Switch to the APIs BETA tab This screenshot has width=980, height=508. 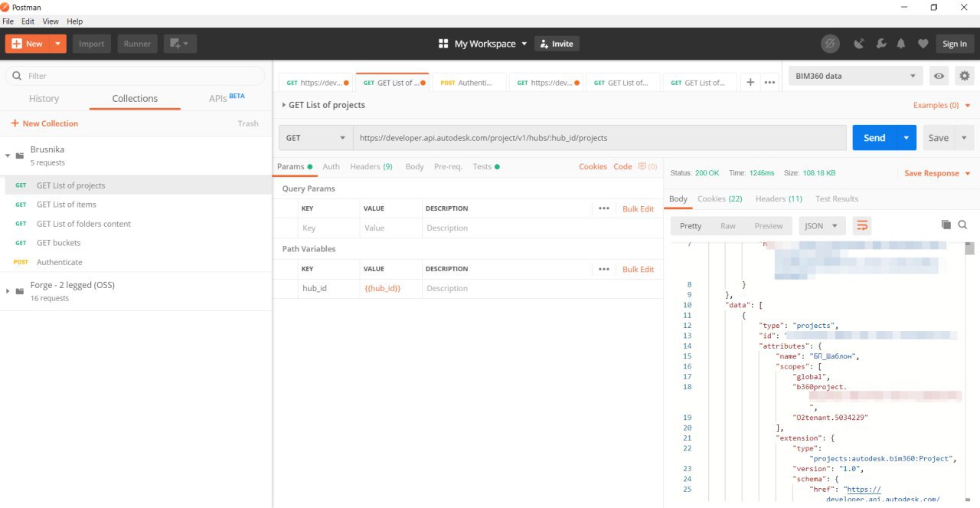pos(227,98)
